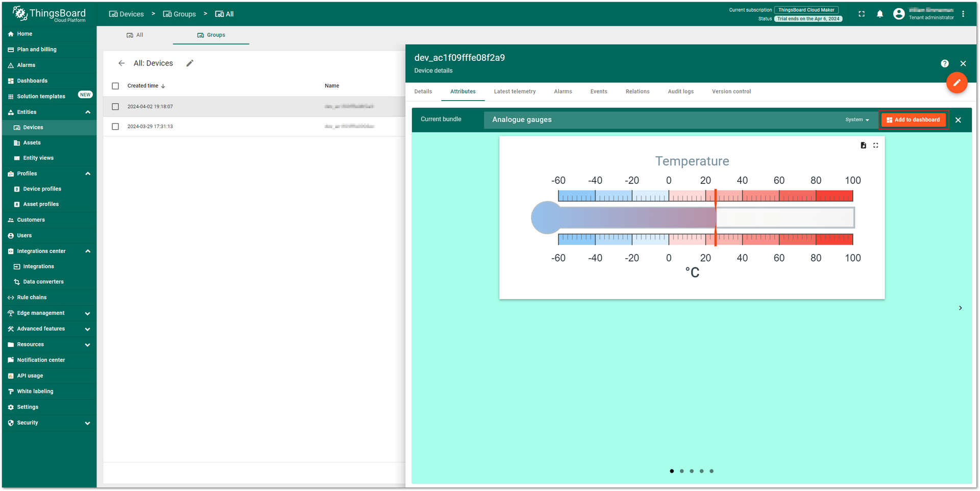Toggle fullscreen mode in header
Screen dimensions: 980x491
point(862,14)
